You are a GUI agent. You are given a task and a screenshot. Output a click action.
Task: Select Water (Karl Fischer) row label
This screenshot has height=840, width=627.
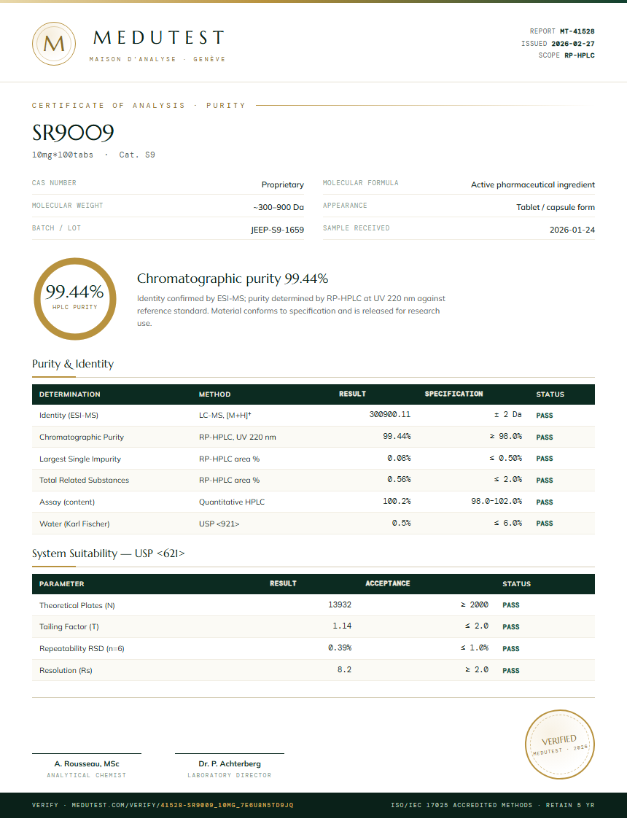click(x=74, y=524)
